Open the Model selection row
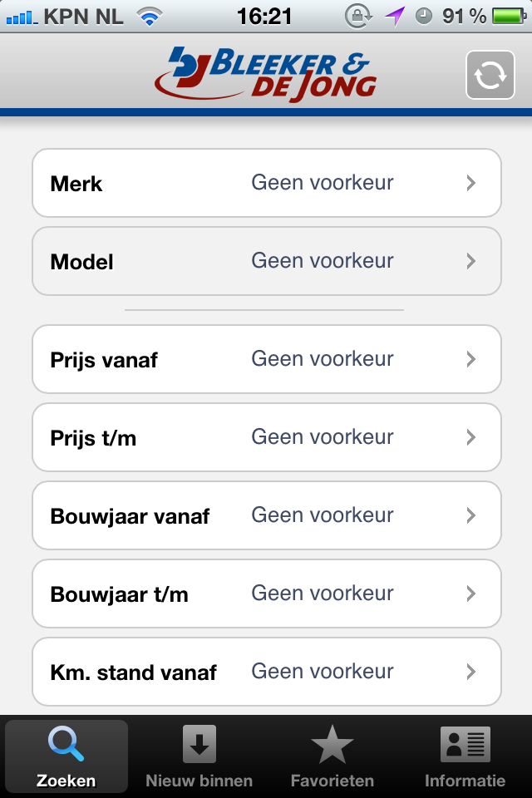This screenshot has width=532, height=798. coord(266,261)
